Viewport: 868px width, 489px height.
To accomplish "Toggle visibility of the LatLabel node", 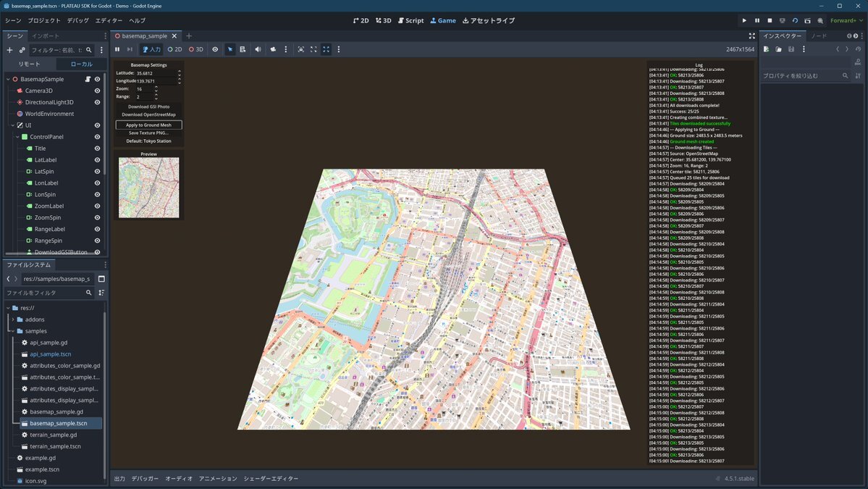I will click(x=97, y=160).
